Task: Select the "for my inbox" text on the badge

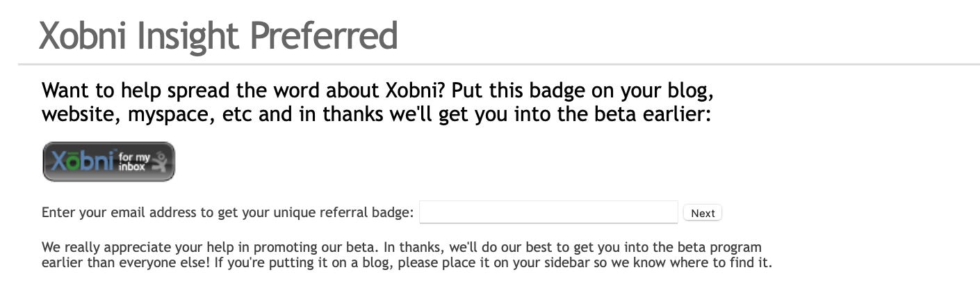Action: click(133, 162)
